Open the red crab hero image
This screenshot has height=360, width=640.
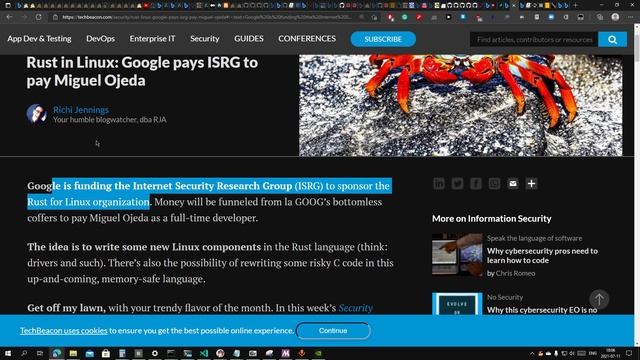click(x=460, y=105)
